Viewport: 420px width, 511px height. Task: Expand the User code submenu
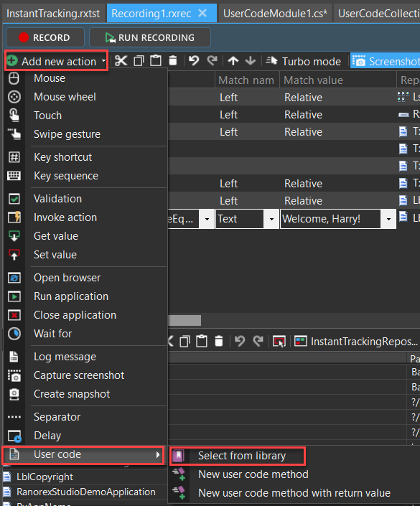pyautogui.click(x=83, y=454)
